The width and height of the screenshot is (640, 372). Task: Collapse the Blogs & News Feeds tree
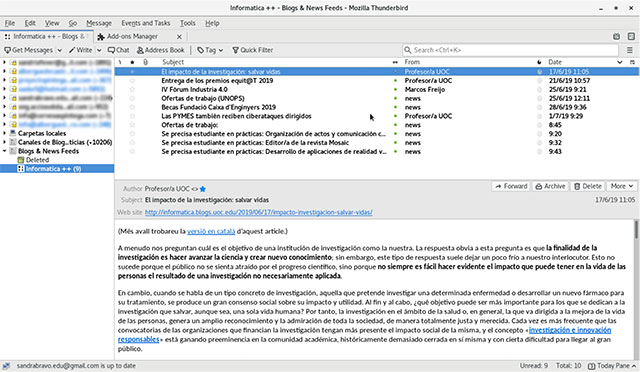click(4, 151)
